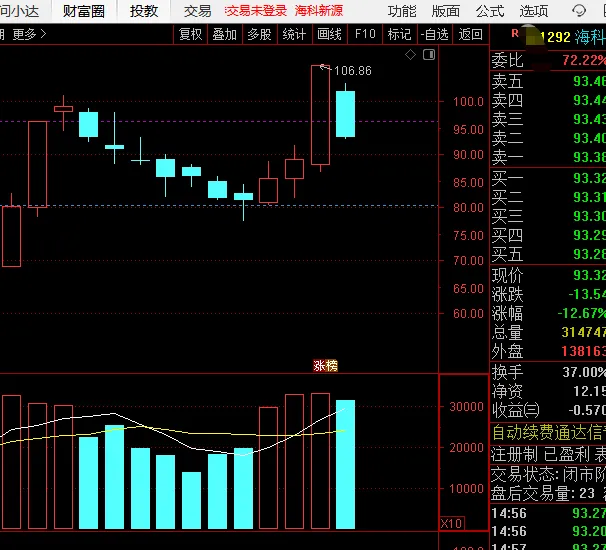Click the 卖五 order row

click(x=548, y=81)
